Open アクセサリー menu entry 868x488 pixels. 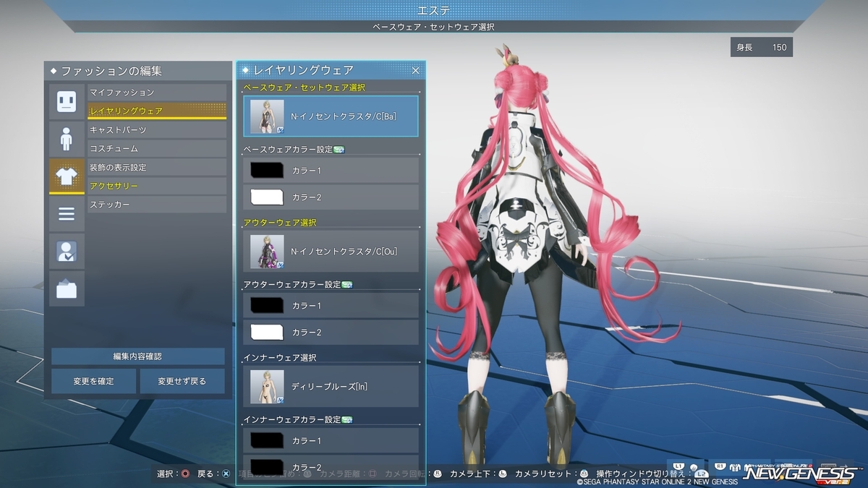click(157, 187)
